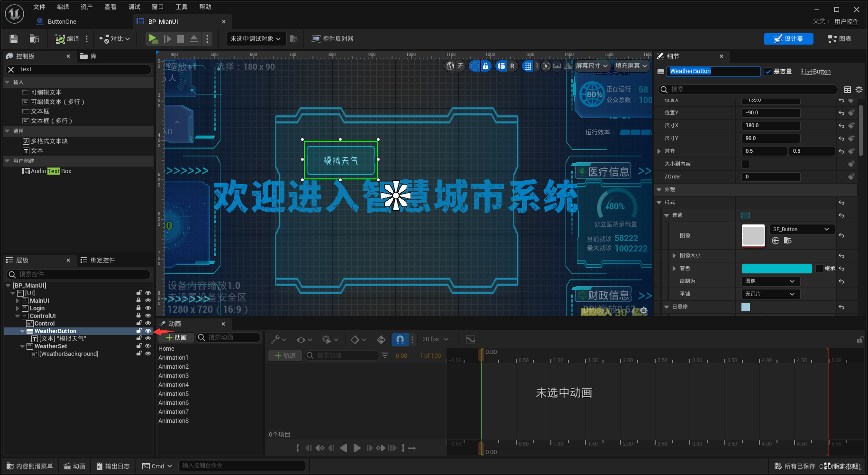Open the 平铺 无瓦片 dropdown

[x=771, y=294]
